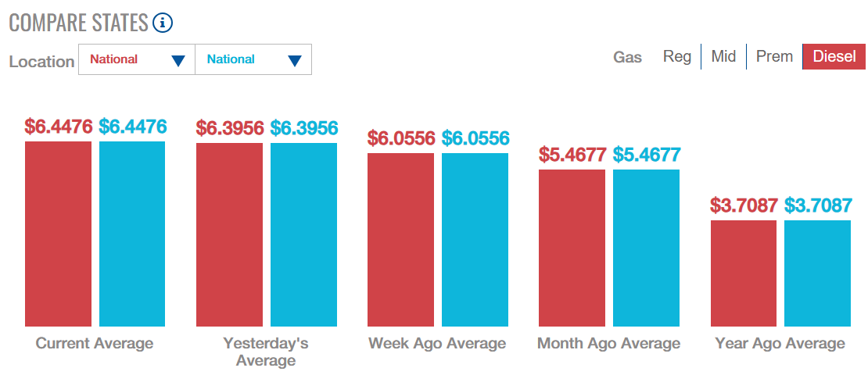Select the Diesel fuel type

click(834, 56)
